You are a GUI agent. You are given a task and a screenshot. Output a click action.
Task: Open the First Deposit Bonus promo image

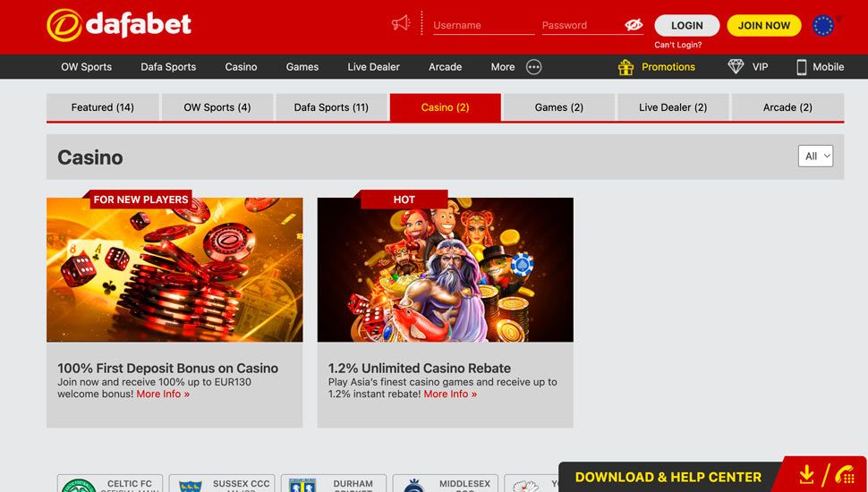tap(174, 269)
